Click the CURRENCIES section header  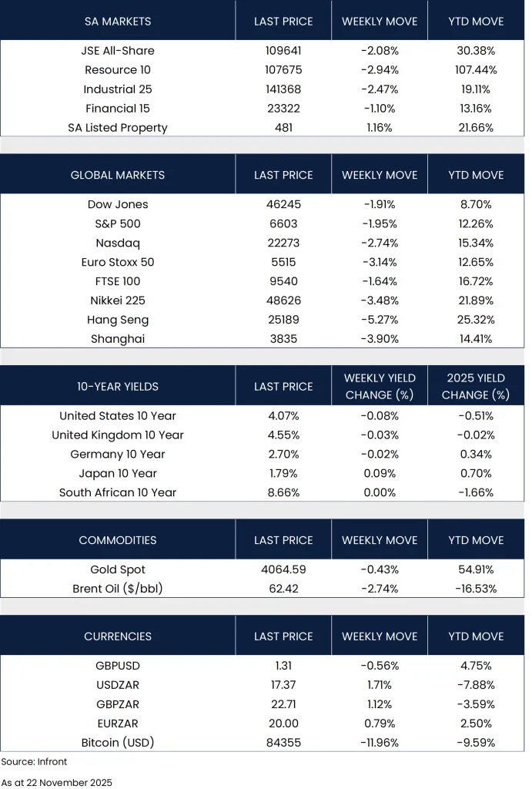(x=118, y=636)
